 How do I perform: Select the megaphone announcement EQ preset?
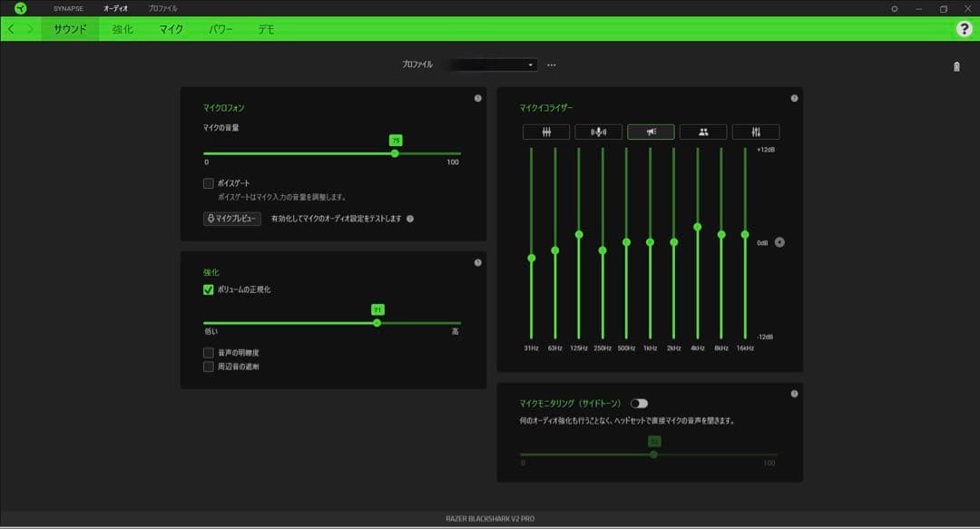click(650, 132)
